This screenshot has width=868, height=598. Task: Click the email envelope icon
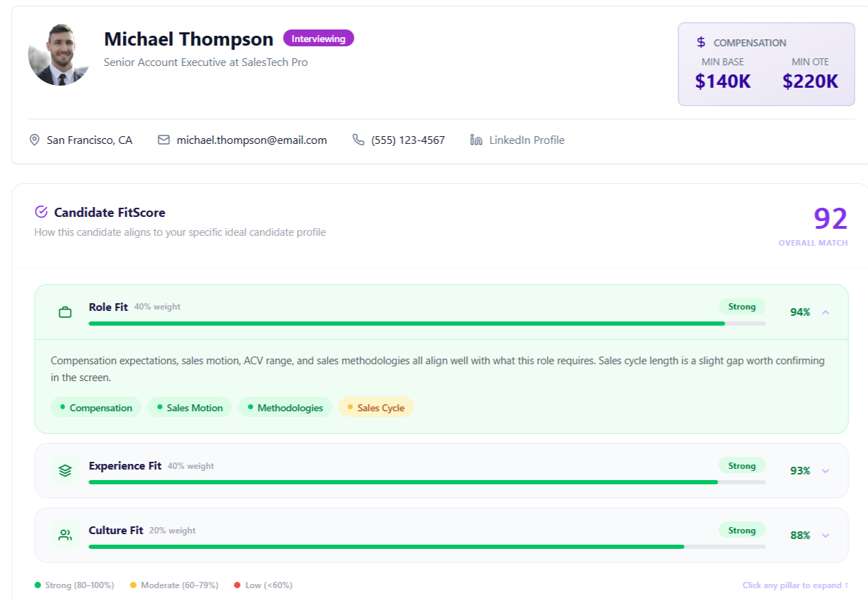(x=164, y=140)
